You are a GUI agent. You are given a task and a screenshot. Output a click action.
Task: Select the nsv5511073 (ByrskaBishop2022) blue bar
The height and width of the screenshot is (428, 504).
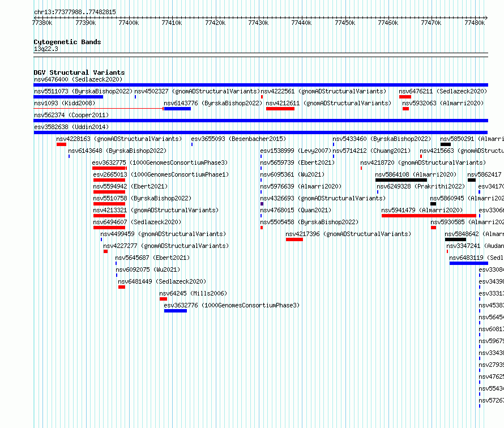[x=68, y=97]
